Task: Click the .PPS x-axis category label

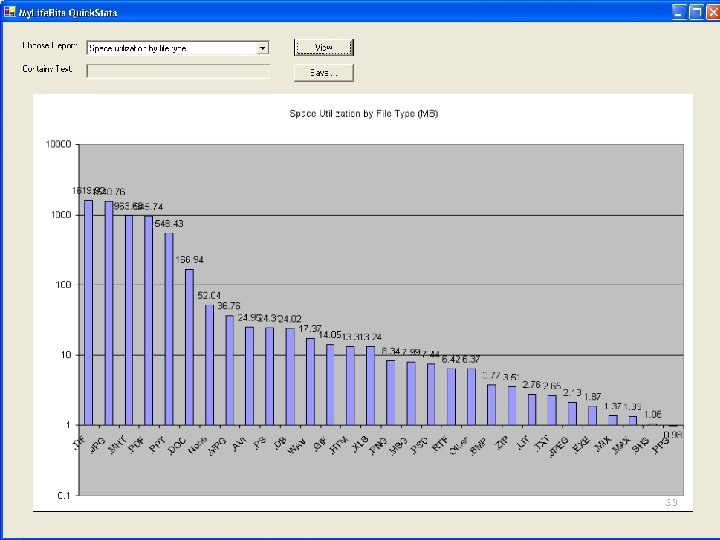Action: [x=661, y=446]
